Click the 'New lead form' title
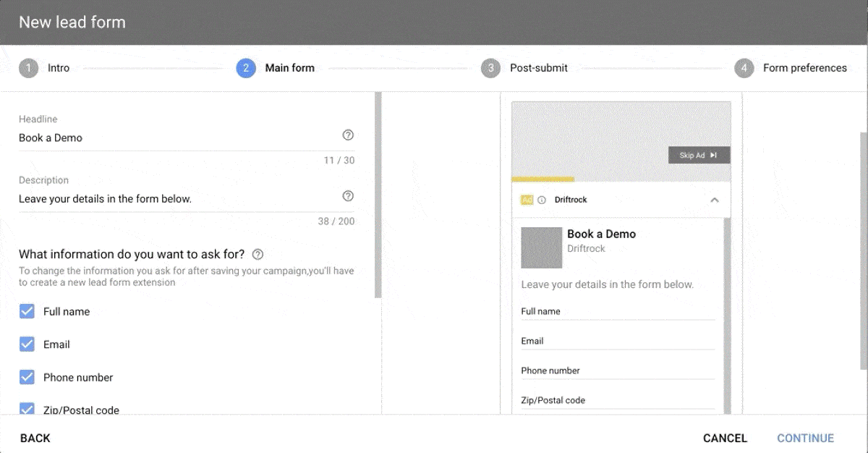The width and height of the screenshot is (868, 453). (x=72, y=22)
